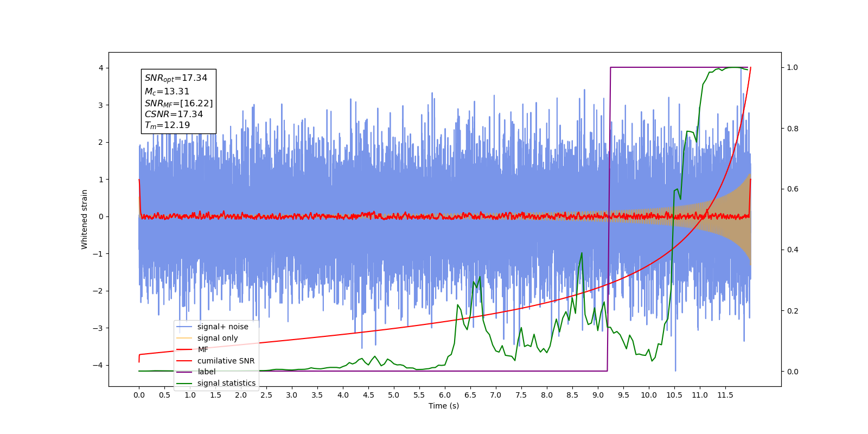Screen dimensions: 868x434
Task: Click the purple label line sample in the legend
Action: [185, 372]
